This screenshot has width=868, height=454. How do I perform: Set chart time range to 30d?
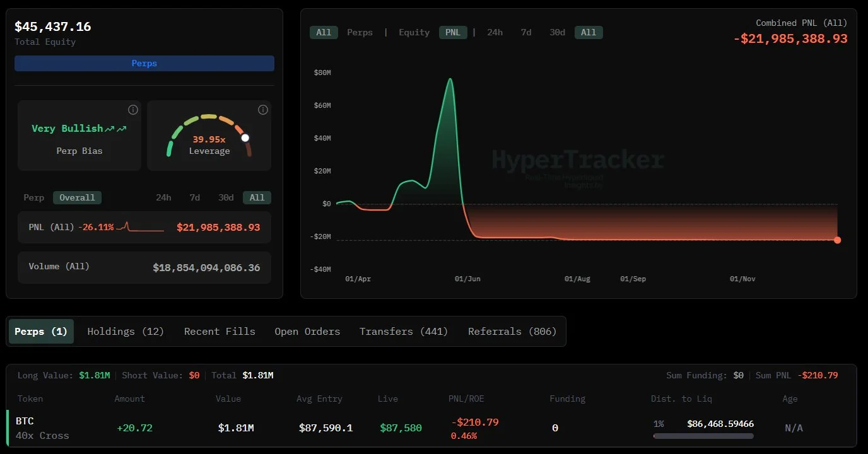point(557,32)
